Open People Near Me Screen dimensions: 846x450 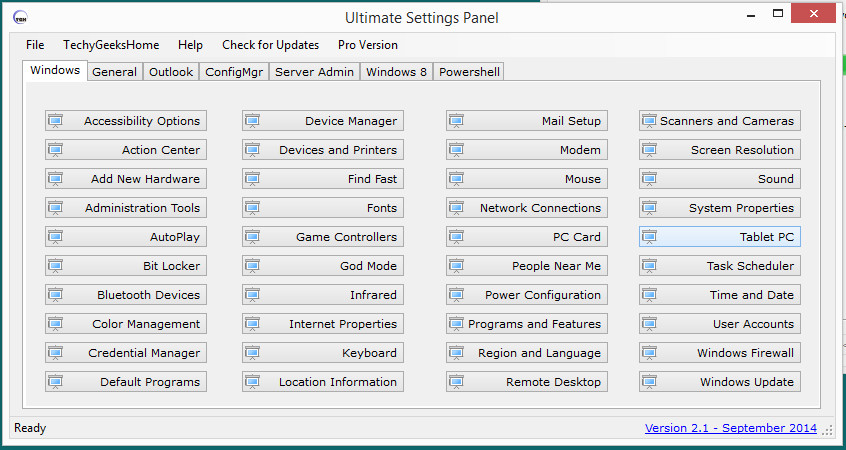click(x=527, y=266)
